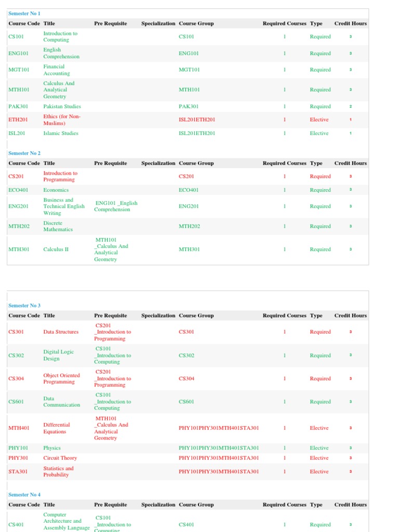Click the MTH101 course code cell
Image resolution: width=399 pixels, height=532 pixels.
pyautogui.click(x=19, y=89)
